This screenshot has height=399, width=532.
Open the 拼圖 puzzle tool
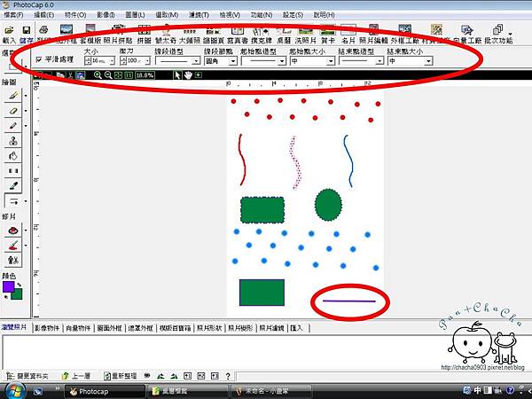click(x=144, y=34)
